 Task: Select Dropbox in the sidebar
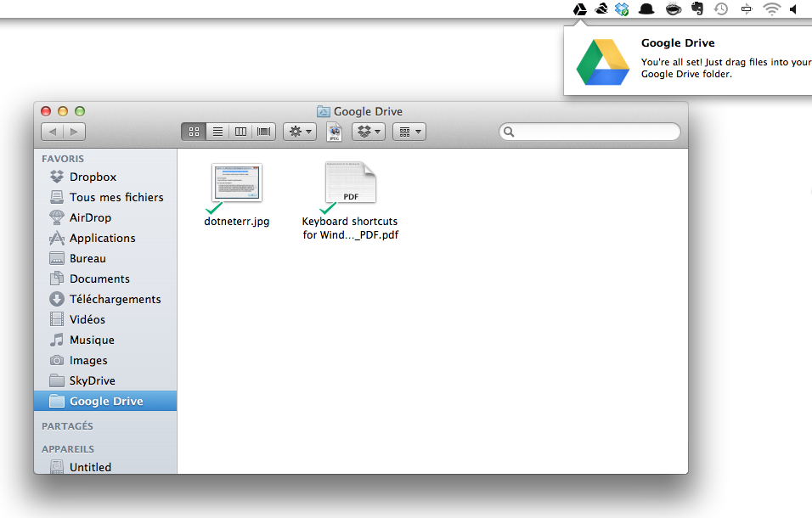coord(93,177)
